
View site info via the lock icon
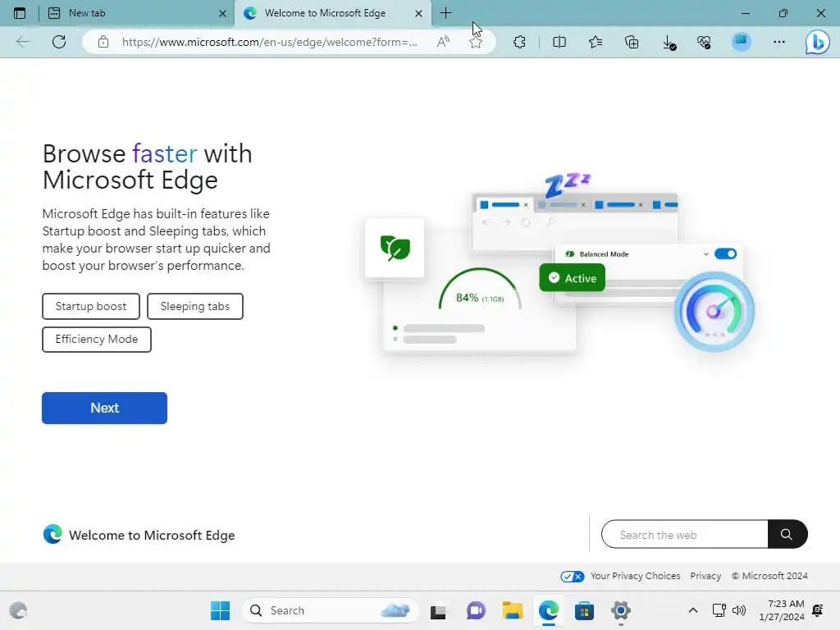[x=103, y=42]
